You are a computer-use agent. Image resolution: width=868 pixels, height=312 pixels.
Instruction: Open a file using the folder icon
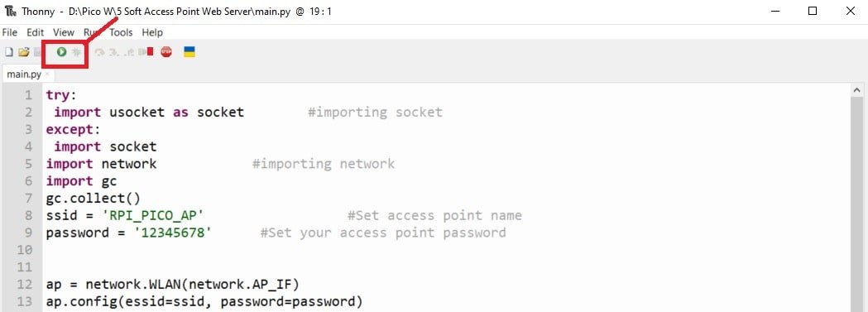click(24, 52)
